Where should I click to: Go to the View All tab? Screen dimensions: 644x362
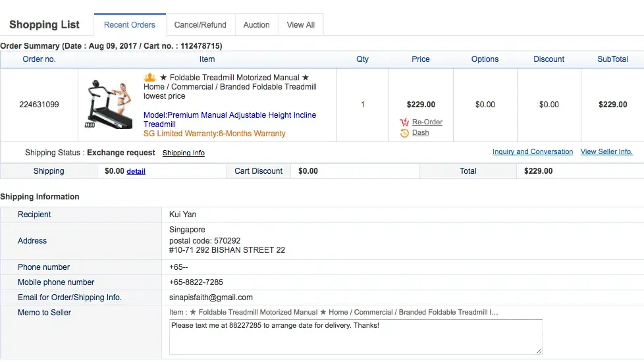pos(301,25)
